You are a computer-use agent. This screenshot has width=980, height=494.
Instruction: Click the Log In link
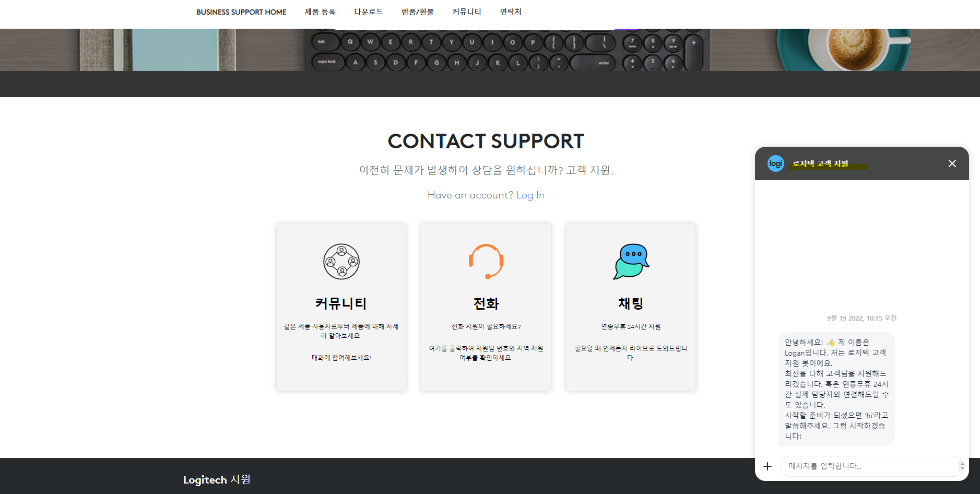[x=530, y=195]
